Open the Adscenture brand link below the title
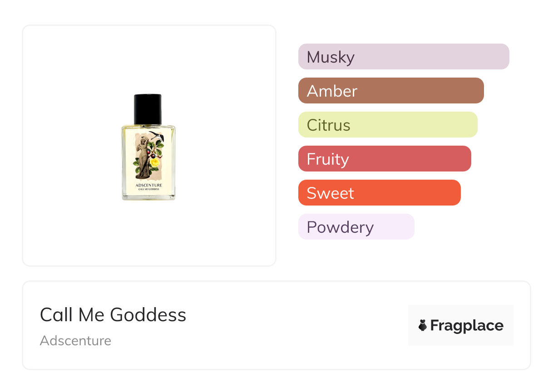The image size is (553, 392). pyautogui.click(x=75, y=341)
